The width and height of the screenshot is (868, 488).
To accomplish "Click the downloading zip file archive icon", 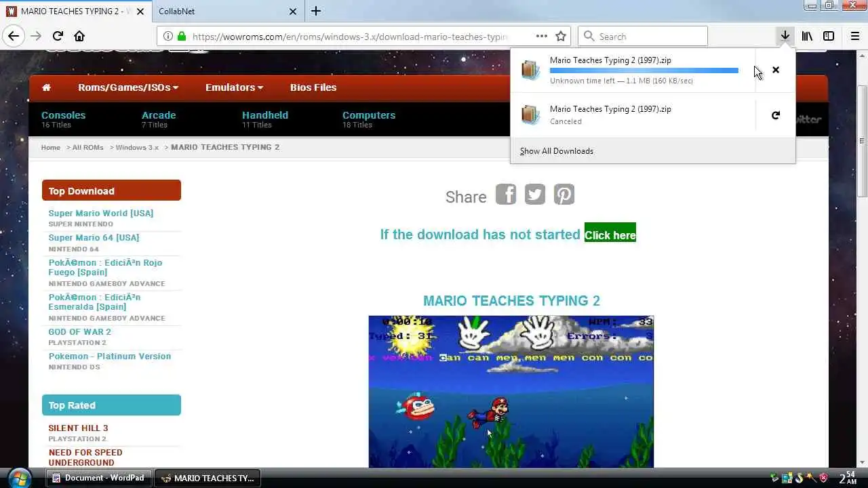I will pyautogui.click(x=530, y=70).
